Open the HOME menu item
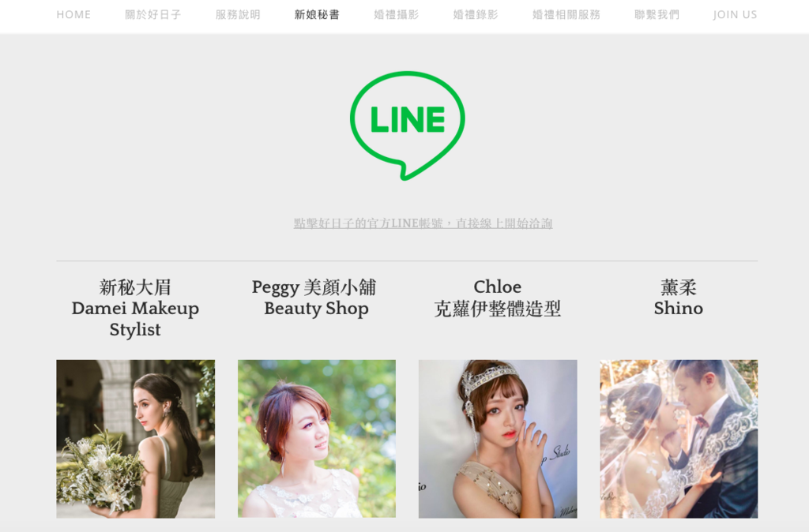The height and width of the screenshot is (532, 809). [73, 14]
